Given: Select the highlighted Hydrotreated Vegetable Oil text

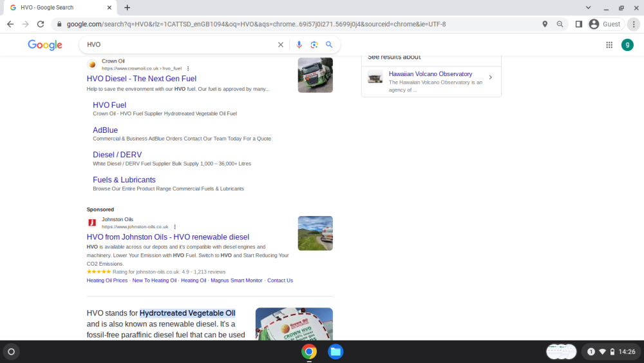Looking at the screenshot, I should tap(187, 313).
